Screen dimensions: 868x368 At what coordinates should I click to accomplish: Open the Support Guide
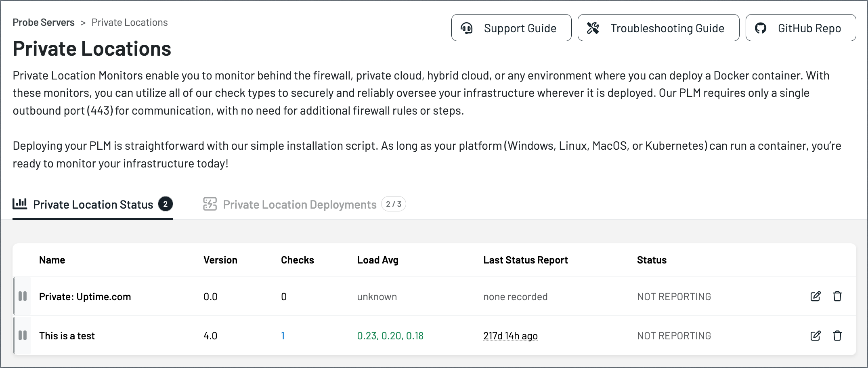click(511, 28)
